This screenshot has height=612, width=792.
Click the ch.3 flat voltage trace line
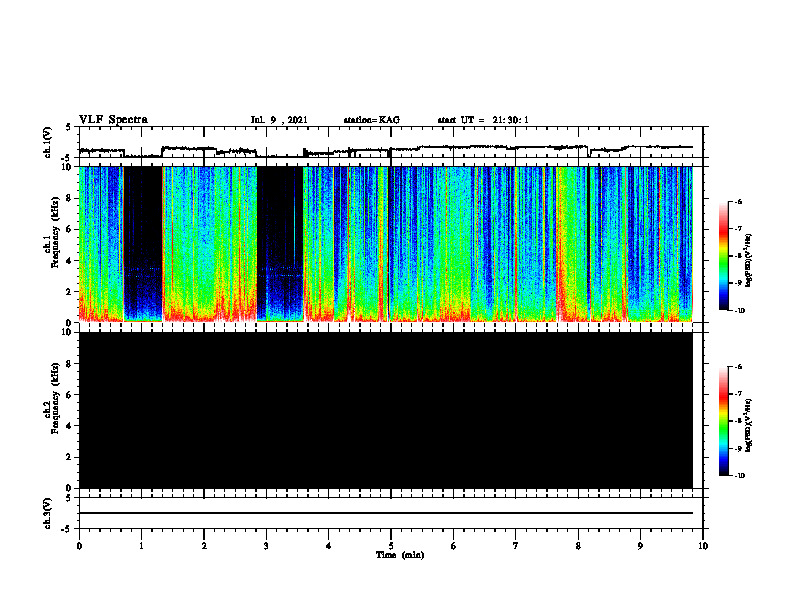pos(386,513)
